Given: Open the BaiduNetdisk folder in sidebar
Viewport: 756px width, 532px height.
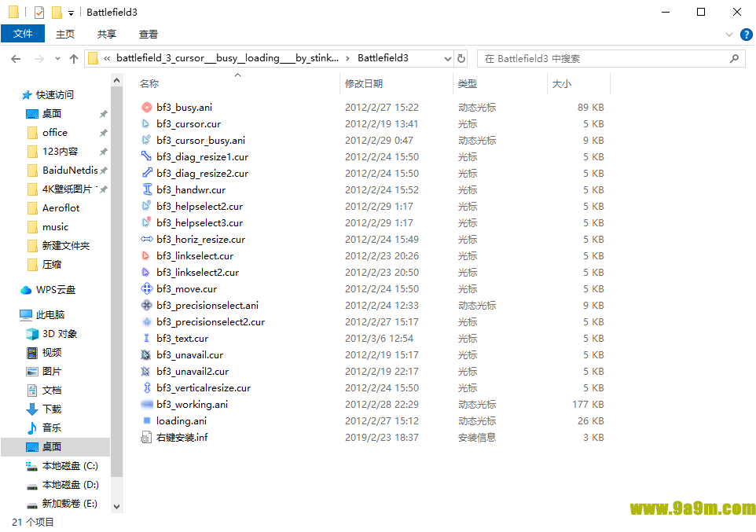Looking at the screenshot, I should tap(70, 171).
